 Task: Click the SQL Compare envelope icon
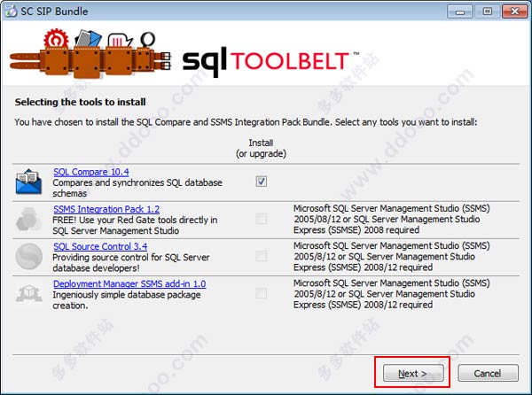point(28,182)
